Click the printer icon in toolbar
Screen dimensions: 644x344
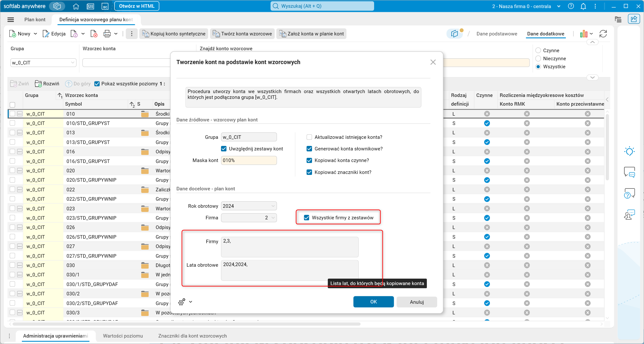pos(107,34)
